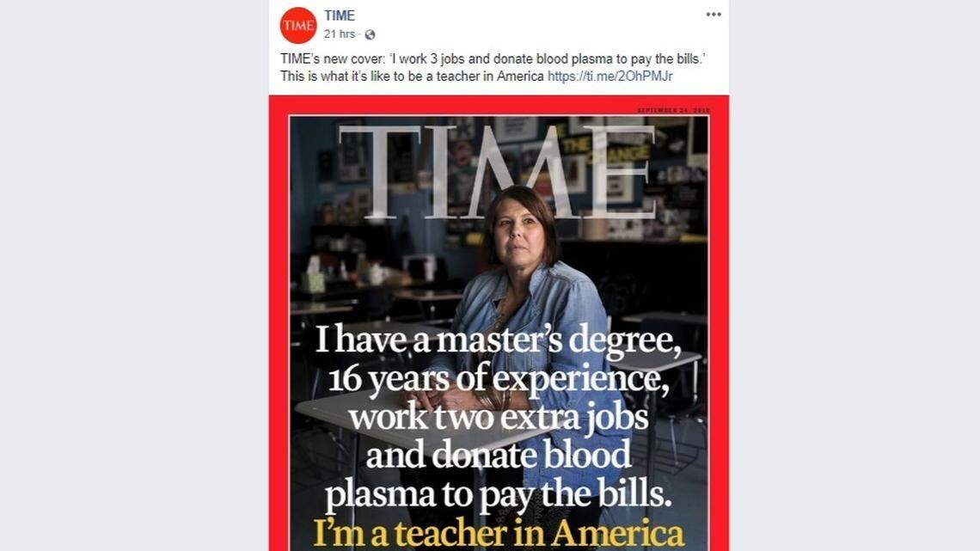Click the "plasma to pay the bills" line
This screenshot has width=980, height=551.
tap(498, 497)
